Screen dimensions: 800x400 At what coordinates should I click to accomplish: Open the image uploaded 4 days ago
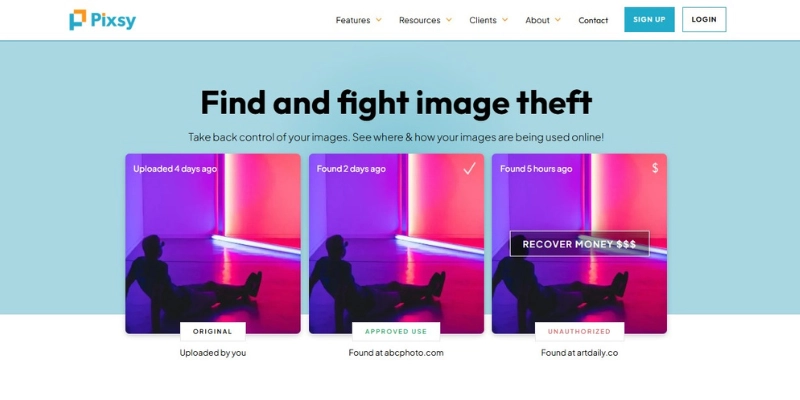[213, 243]
